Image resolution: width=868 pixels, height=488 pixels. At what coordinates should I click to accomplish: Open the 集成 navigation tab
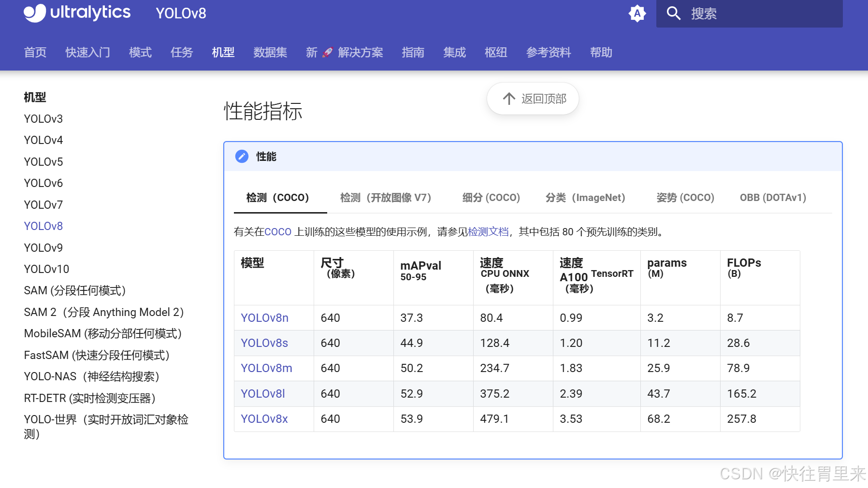click(455, 52)
